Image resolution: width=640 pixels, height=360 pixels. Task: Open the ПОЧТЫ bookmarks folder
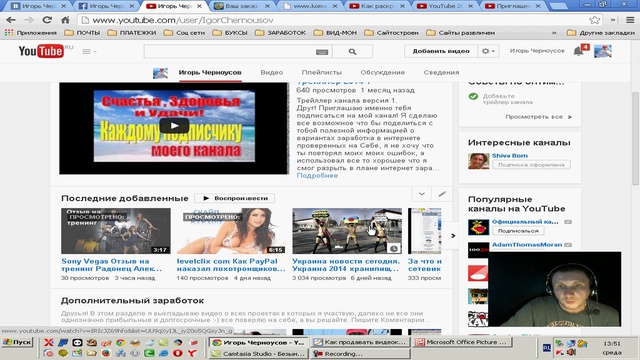click(82, 33)
